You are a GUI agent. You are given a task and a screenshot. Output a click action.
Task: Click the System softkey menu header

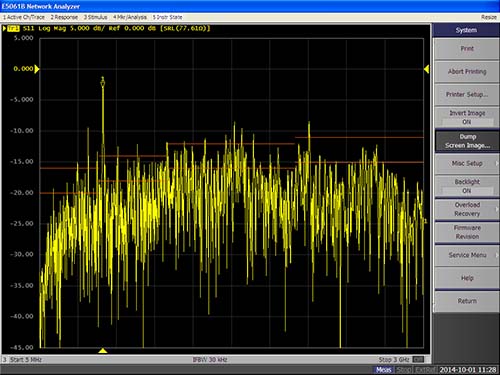466,30
